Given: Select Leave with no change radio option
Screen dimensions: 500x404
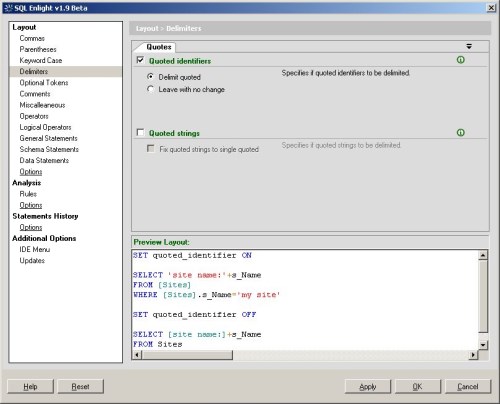Looking at the screenshot, I should tap(151, 89).
